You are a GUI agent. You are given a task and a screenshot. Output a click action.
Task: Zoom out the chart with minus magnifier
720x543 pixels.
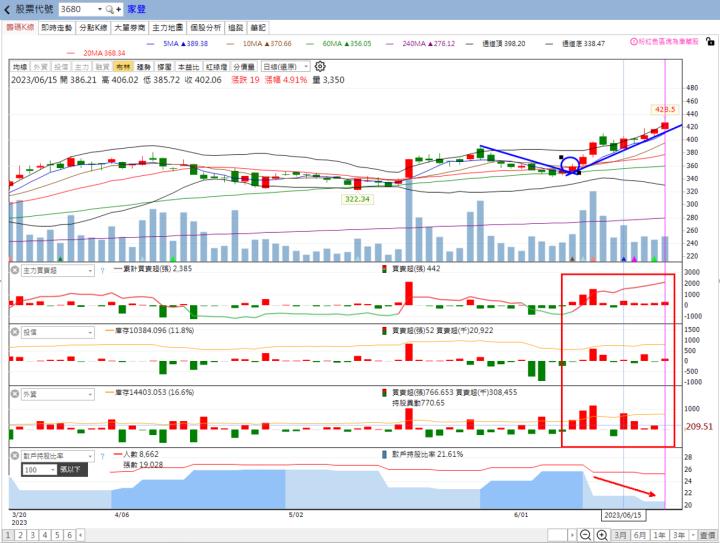[x=585, y=535]
